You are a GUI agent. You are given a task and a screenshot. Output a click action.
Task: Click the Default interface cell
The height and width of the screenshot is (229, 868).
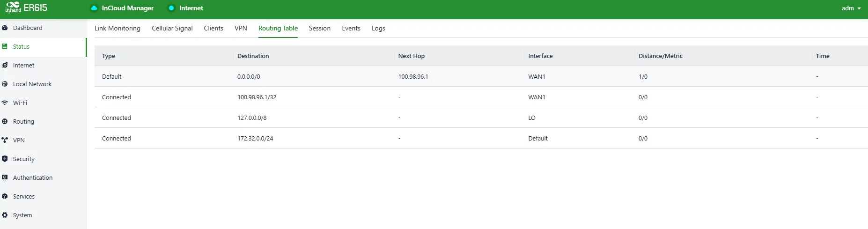[538, 138]
